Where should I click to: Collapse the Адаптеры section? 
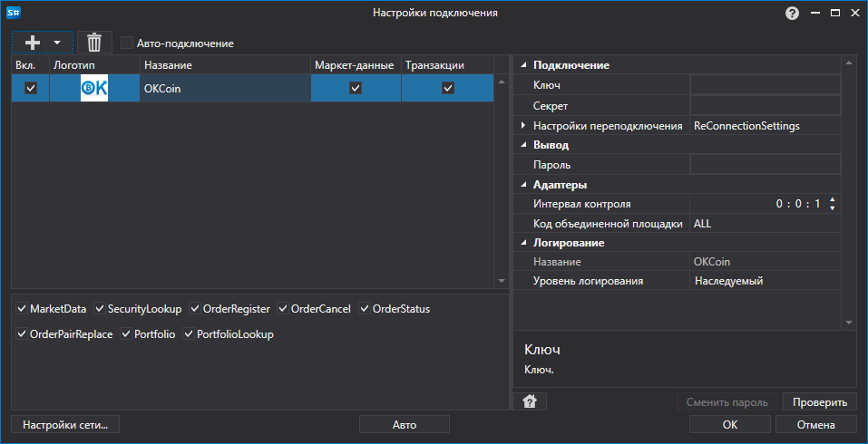click(x=523, y=185)
